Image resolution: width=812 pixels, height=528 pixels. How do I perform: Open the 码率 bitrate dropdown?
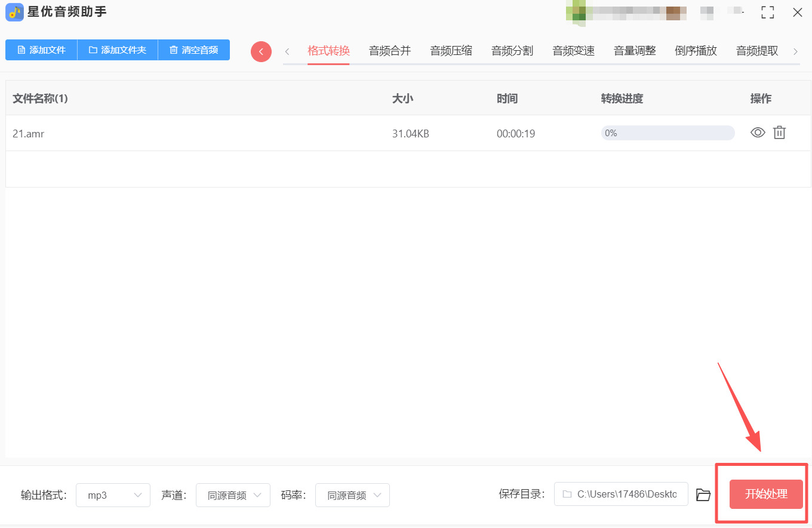[x=352, y=495]
